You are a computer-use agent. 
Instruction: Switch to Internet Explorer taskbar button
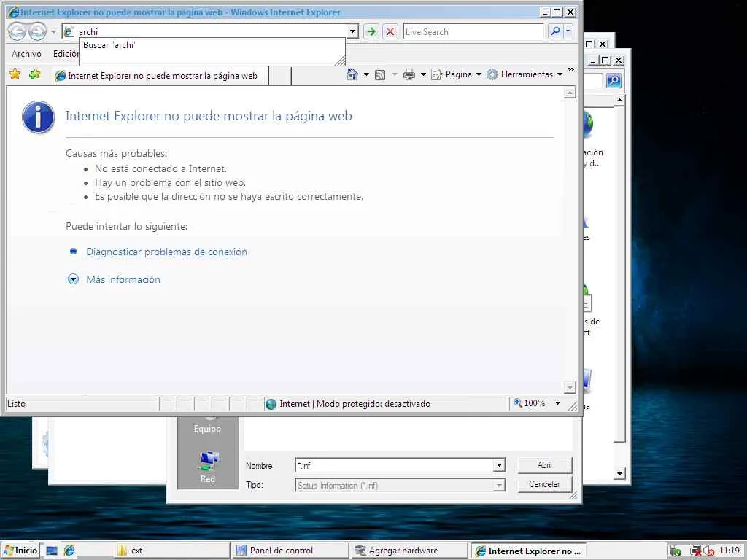coord(528,551)
